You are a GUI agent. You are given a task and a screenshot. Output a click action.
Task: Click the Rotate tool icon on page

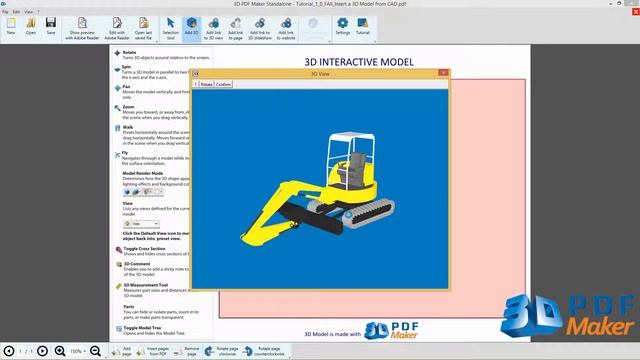click(117, 53)
